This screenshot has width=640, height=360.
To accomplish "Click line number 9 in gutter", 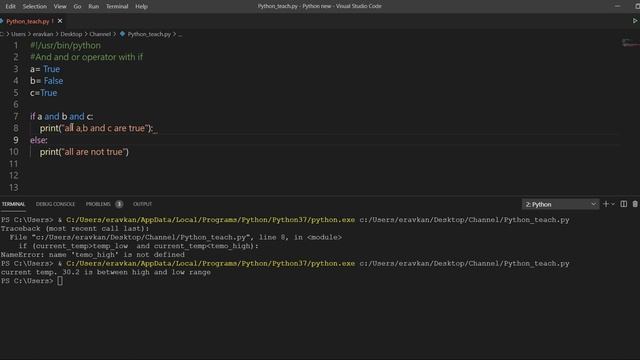I will click(16, 140).
